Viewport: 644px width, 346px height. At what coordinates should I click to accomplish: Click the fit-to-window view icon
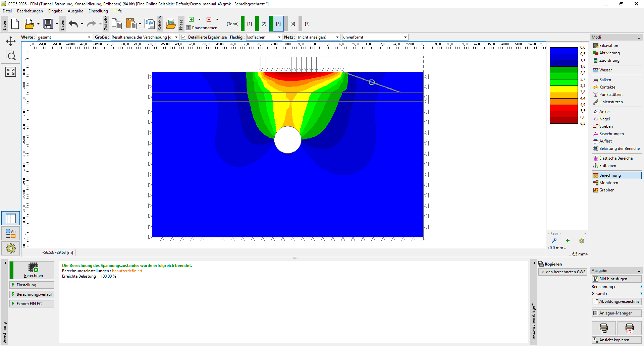coord(11,71)
